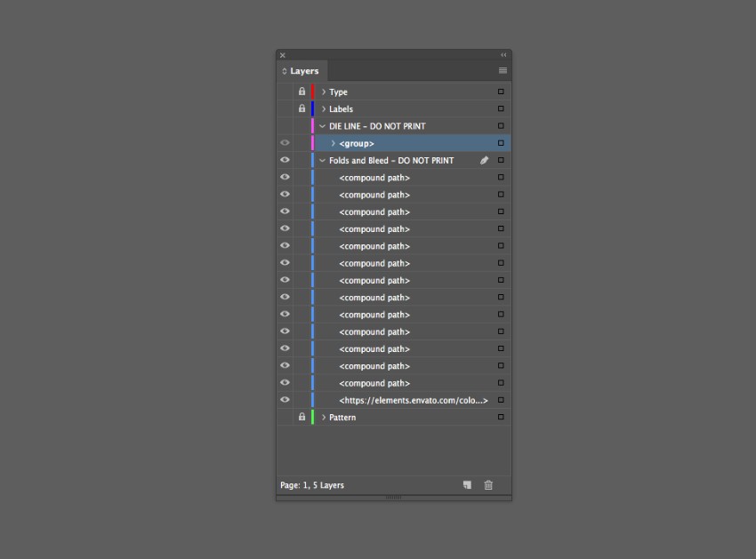The width and height of the screenshot is (756, 559).
Task: Hide the Folds and Bleed layer
Action: coord(285,161)
